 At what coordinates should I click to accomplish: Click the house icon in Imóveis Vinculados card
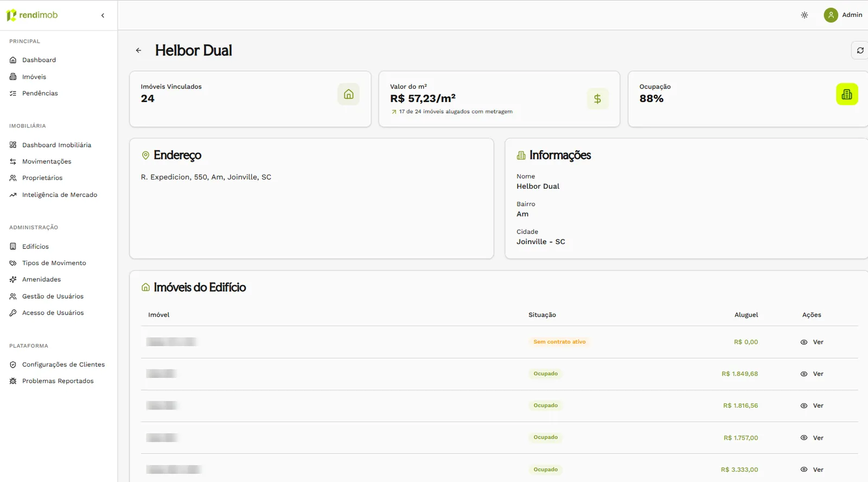coord(348,94)
